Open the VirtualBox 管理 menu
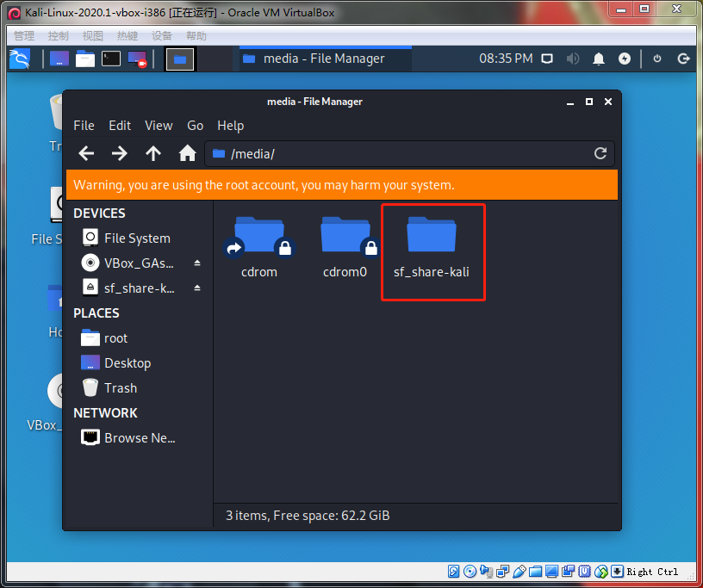The image size is (703, 588). (24, 36)
